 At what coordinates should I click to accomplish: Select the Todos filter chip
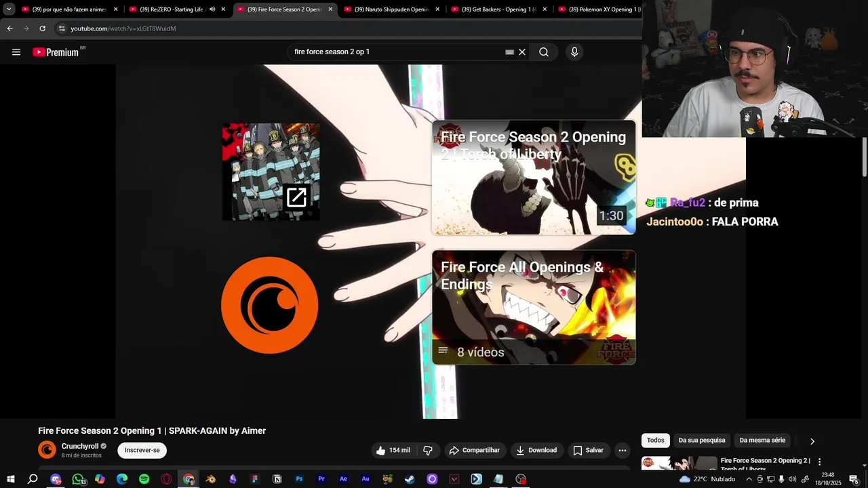656,441
